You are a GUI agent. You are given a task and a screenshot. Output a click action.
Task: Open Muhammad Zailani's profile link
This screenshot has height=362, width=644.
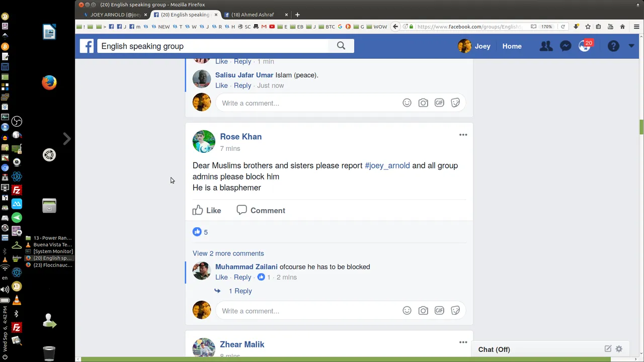(246, 267)
